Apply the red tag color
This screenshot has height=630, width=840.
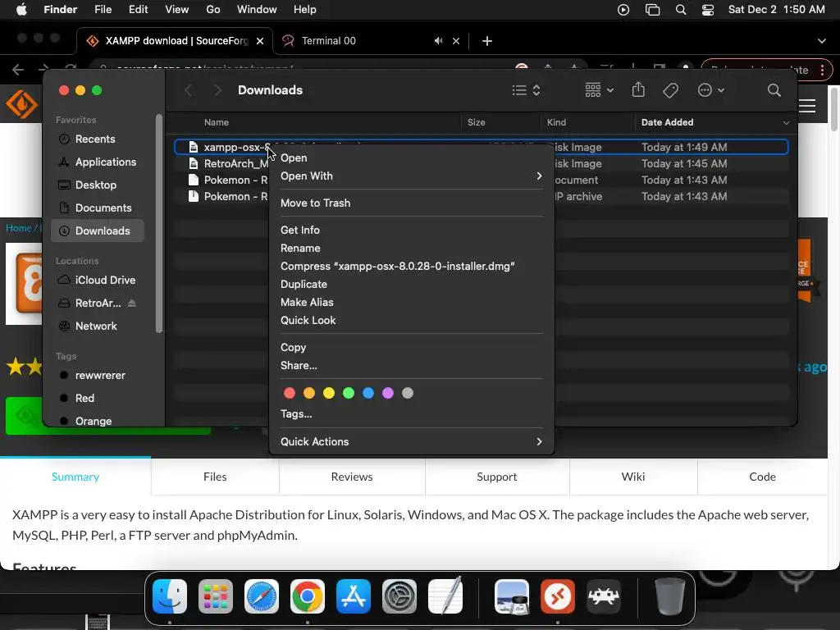pyautogui.click(x=290, y=393)
